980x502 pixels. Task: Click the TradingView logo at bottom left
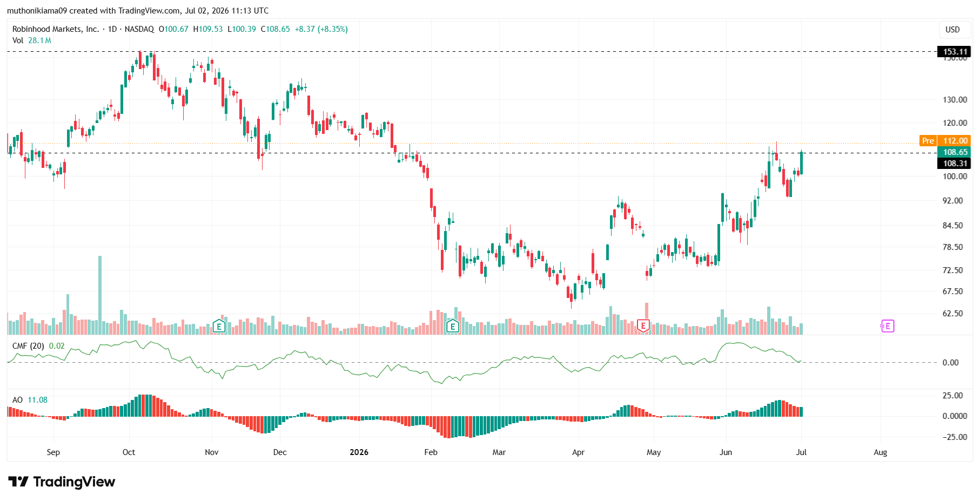pos(62,481)
